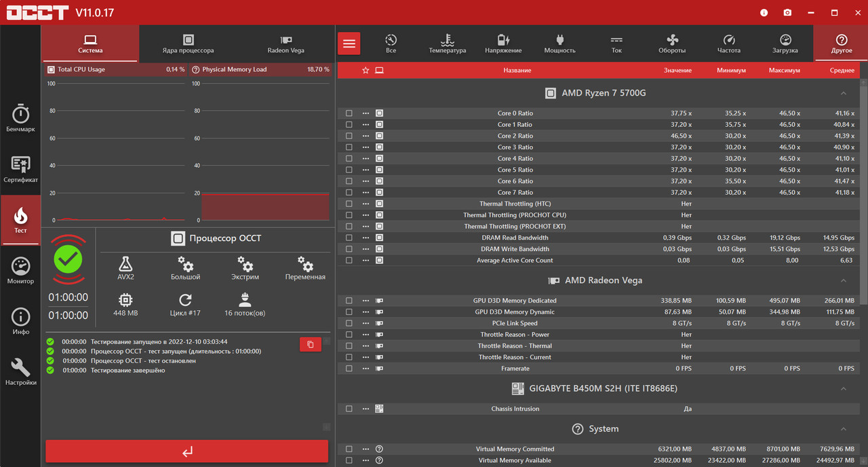Click the 16 threads worker icon
Viewport: 868px width, 467px height.
coord(245,300)
